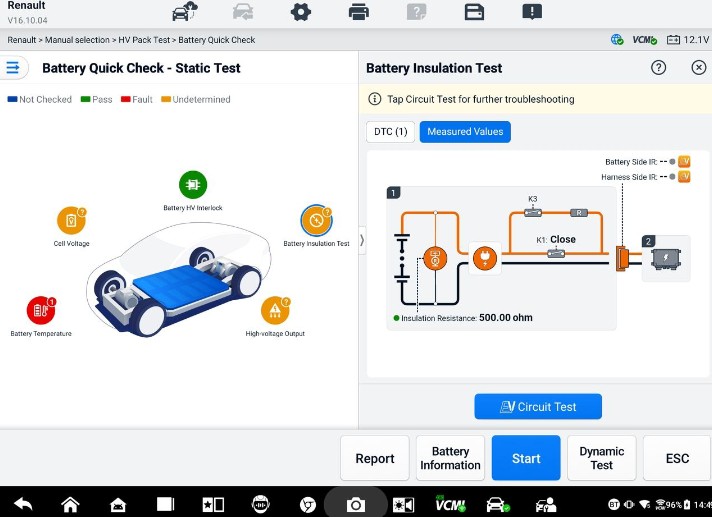Toggle the Harness Side IR measurement icon
This screenshot has width=712, height=517.
click(684, 177)
